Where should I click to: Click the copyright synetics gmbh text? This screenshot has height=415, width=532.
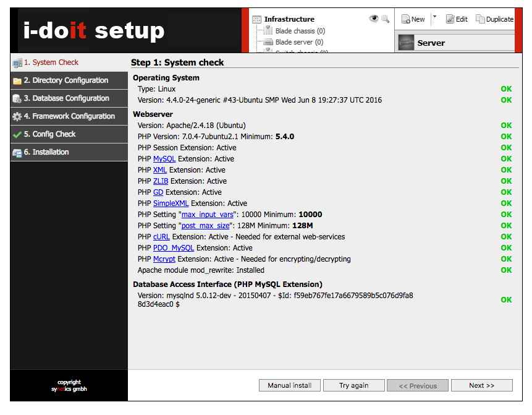[x=69, y=386]
